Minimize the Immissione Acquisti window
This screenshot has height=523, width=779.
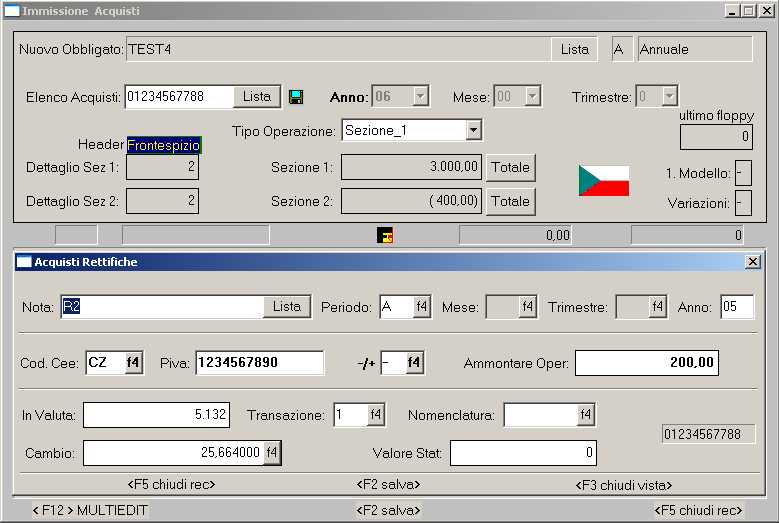732,10
